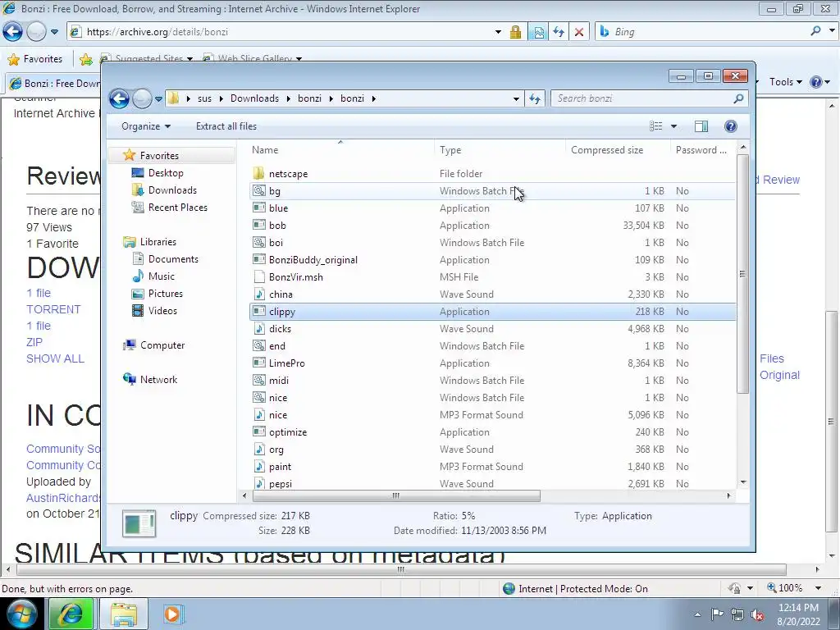Screen dimensions: 840x630
Task: Click the file list vertical scrollbar down arrow
Action: click(x=743, y=482)
